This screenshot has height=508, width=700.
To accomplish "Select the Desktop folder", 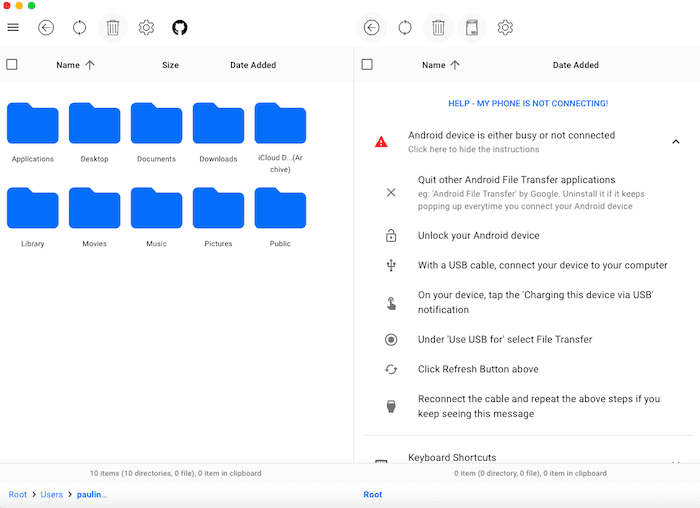I will point(95,133).
